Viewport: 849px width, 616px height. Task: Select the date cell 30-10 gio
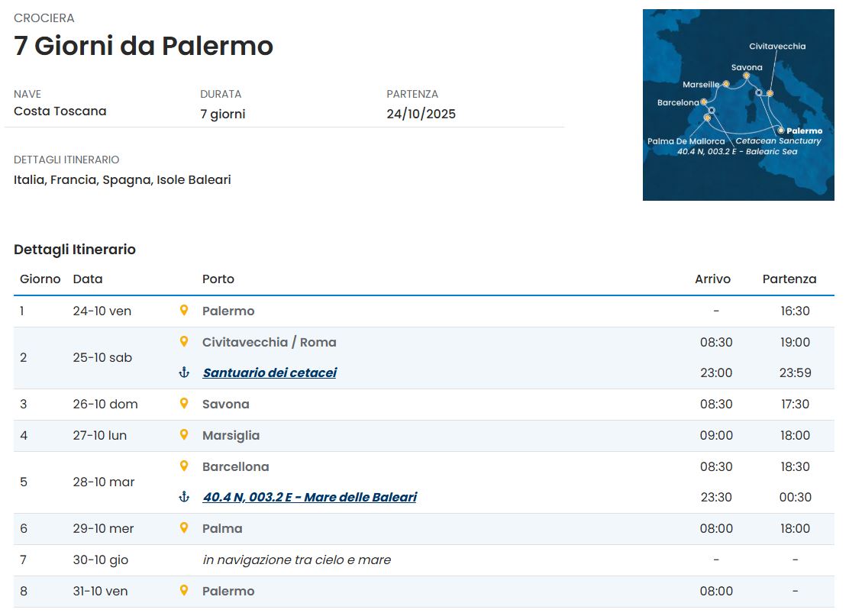pyautogui.click(x=101, y=560)
